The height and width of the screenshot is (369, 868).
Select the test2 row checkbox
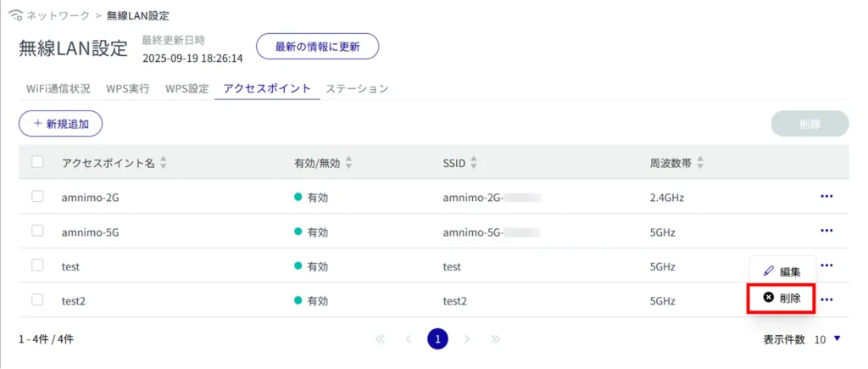[37, 299]
